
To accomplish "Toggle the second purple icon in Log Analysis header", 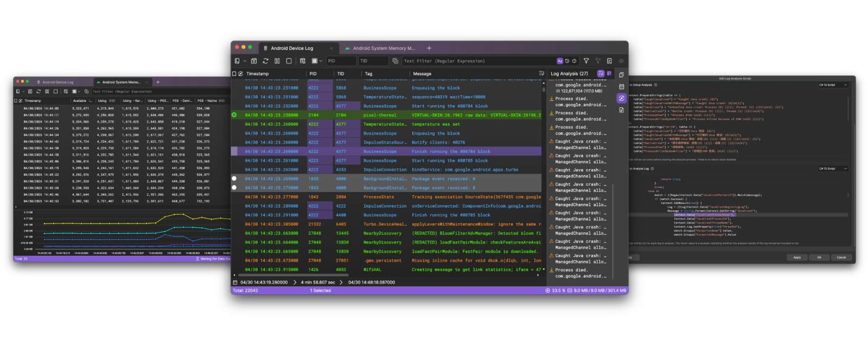I will (609, 73).
